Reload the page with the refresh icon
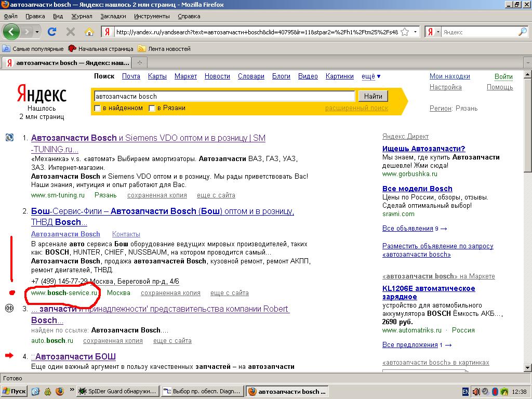 pyautogui.click(x=52, y=32)
